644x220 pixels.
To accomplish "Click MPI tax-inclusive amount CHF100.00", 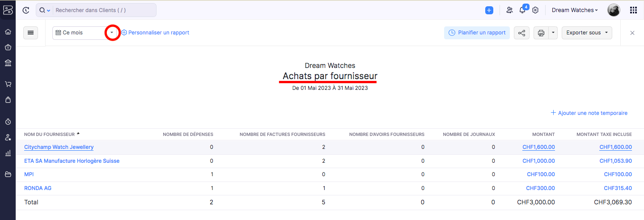I will pyautogui.click(x=618, y=174).
